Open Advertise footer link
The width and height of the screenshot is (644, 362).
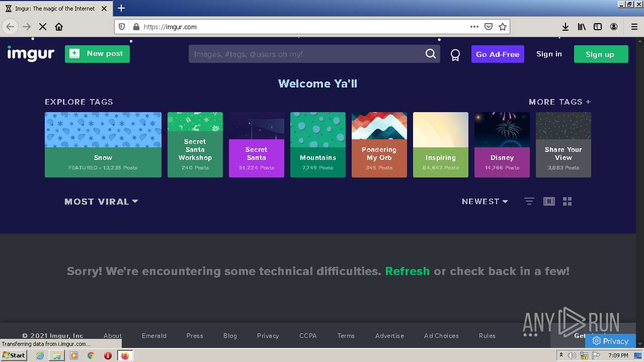[389, 336]
